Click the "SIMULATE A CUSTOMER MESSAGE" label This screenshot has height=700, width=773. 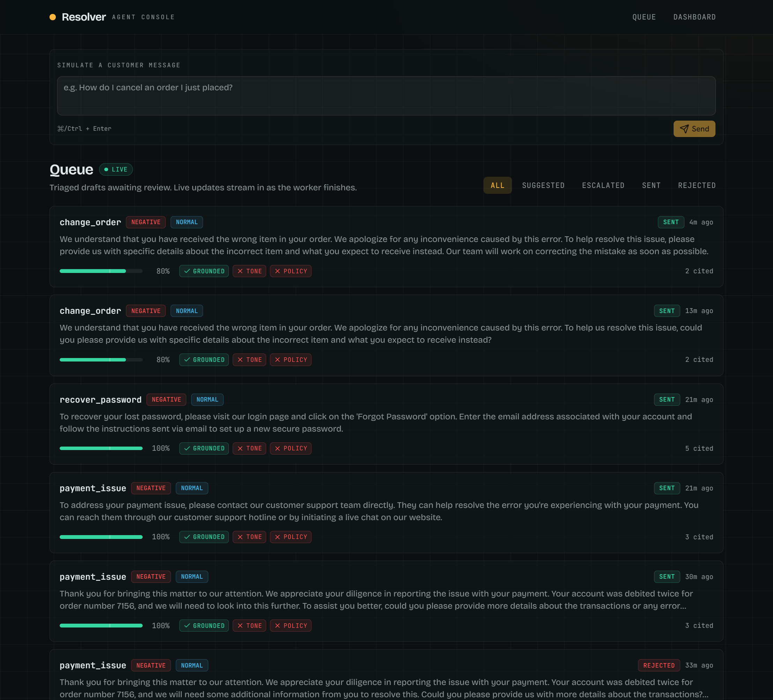tap(119, 65)
